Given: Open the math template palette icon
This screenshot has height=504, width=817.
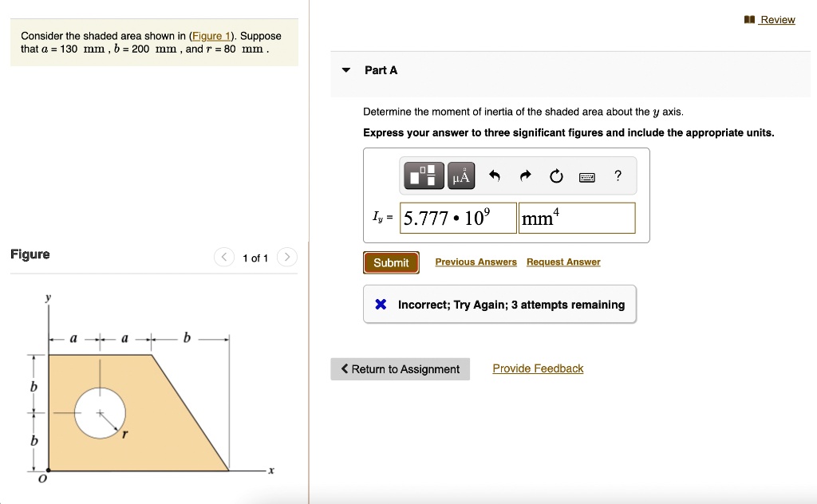Looking at the screenshot, I should point(422,175).
